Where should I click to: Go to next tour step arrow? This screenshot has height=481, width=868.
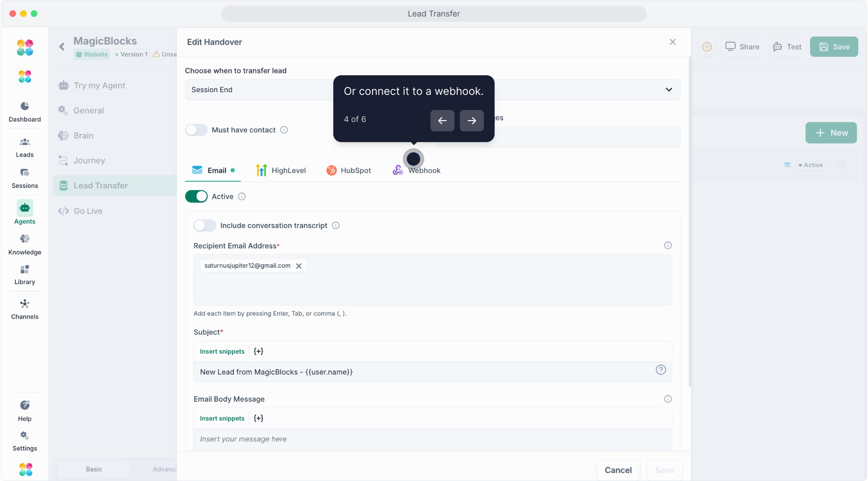pos(471,121)
